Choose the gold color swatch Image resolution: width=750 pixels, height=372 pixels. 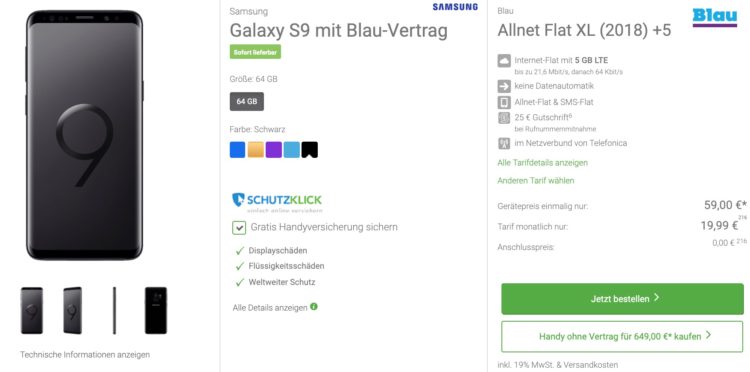coord(256,150)
